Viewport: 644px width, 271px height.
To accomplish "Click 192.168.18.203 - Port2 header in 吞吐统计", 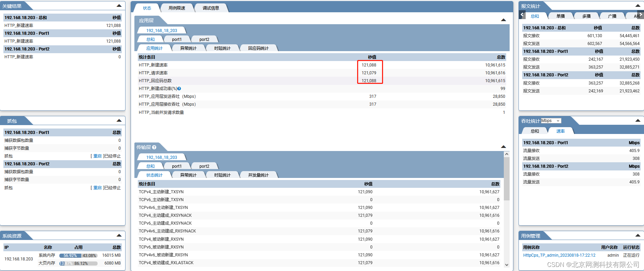I will click(x=546, y=166).
